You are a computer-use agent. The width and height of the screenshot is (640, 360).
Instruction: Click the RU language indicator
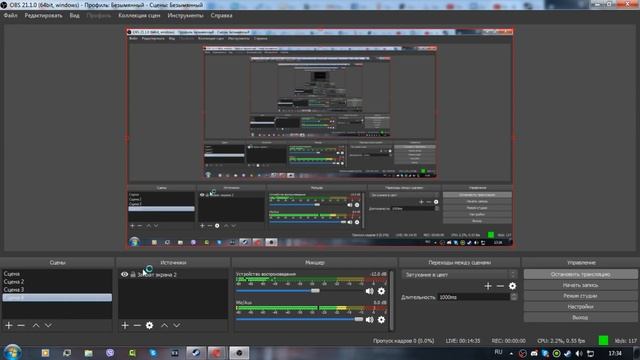click(498, 352)
